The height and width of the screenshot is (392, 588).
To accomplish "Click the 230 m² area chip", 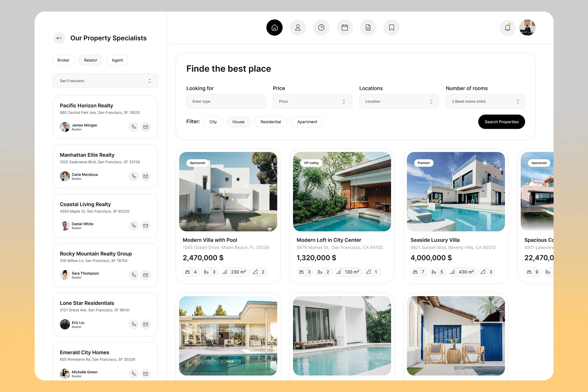I will pos(235,272).
